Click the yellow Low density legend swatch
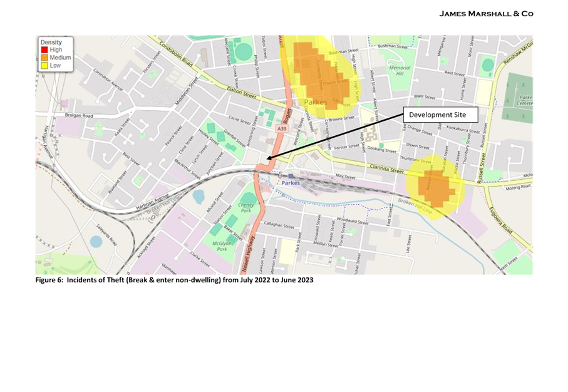The width and height of the screenshot is (568, 392). coord(44,66)
